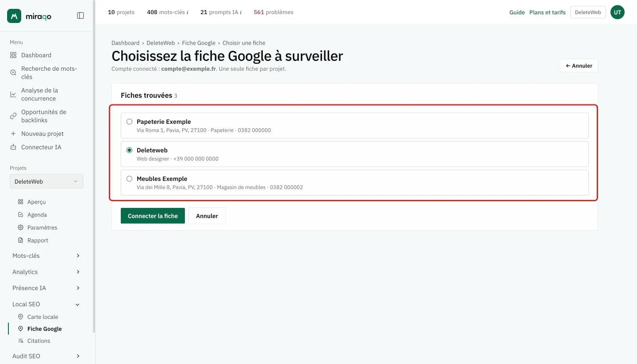Click Connecter la fiche button
The height and width of the screenshot is (364, 637).
pyautogui.click(x=153, y=216)
